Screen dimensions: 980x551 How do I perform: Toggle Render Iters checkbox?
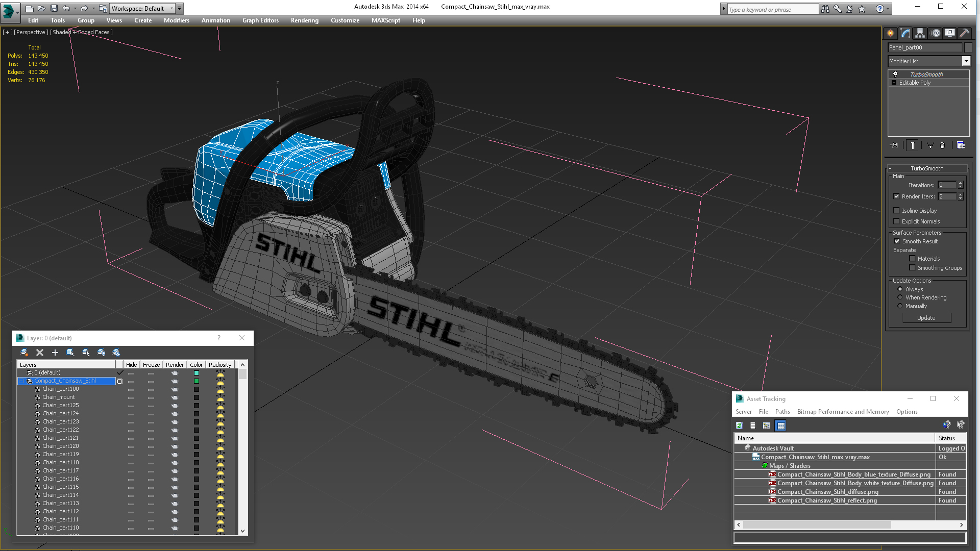[897, 196]
